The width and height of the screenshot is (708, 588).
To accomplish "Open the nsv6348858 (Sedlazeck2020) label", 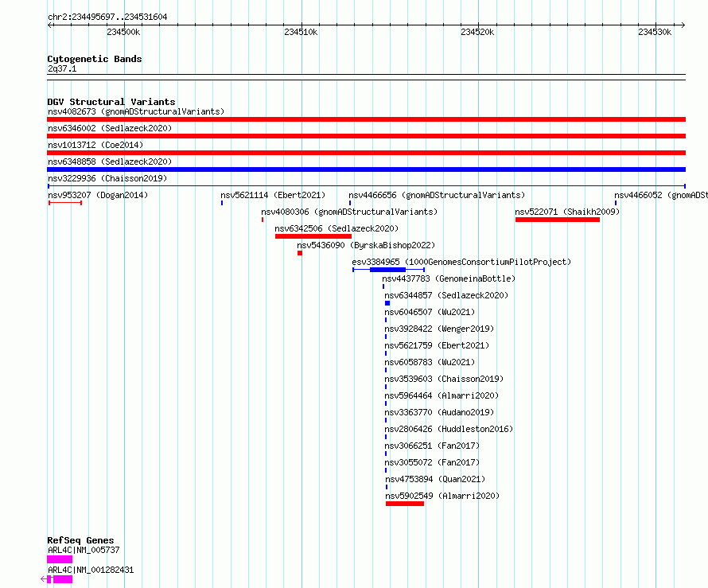I will [110, 162].
